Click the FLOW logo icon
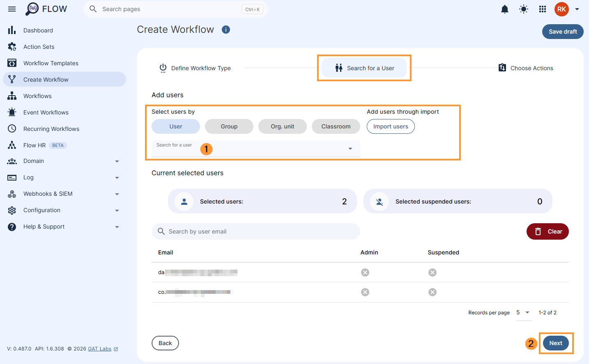The height and width of the screenshot is (364, 589). 32,9
